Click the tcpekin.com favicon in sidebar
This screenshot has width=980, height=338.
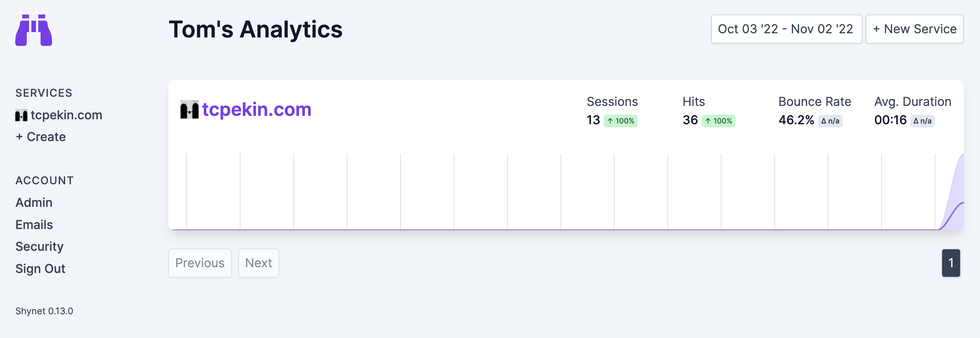point(21,115)
